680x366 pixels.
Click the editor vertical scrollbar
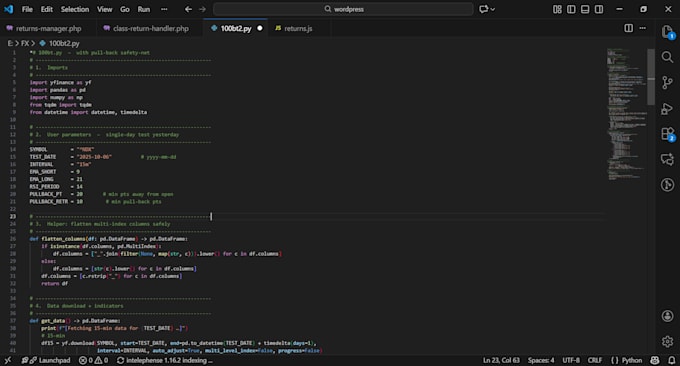(651, 76)
